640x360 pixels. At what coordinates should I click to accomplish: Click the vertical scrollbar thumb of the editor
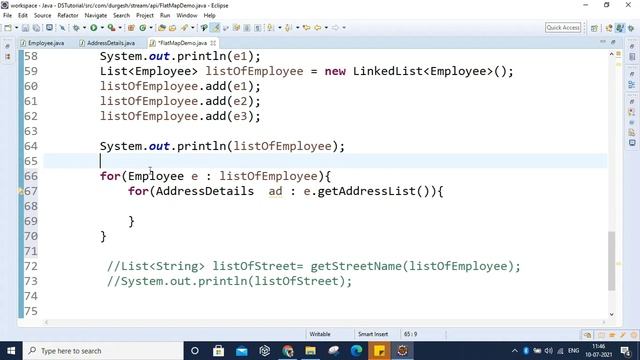(611, 260)
